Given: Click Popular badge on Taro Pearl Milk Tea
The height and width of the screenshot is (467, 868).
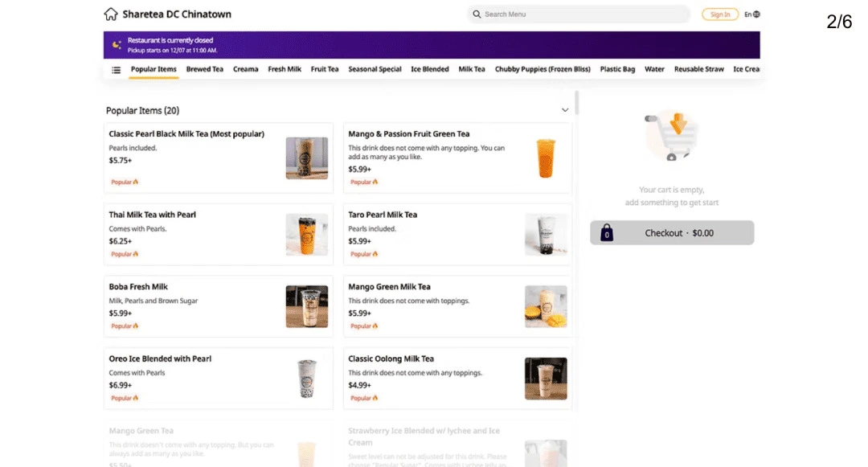Looking at the screenshot, I should [x=364, y=254].
